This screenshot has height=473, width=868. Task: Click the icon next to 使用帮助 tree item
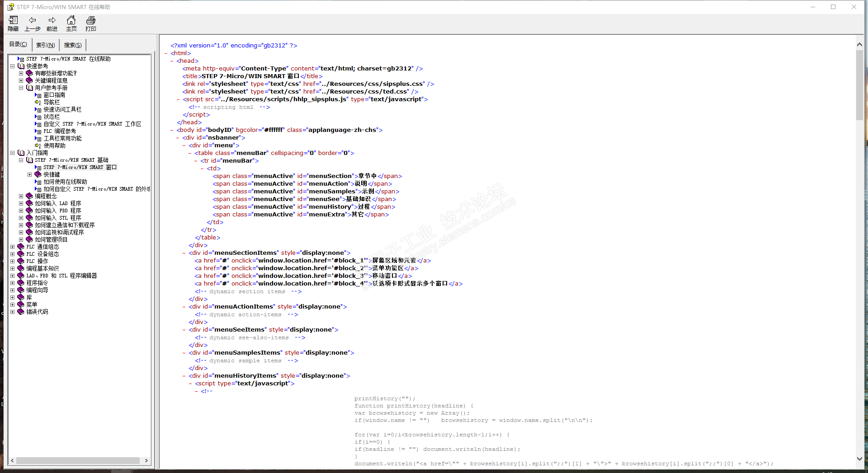(x=38, y=145)
